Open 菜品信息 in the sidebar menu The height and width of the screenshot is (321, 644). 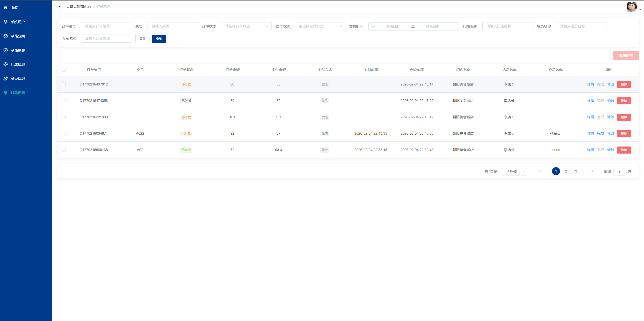coord(18,50)
